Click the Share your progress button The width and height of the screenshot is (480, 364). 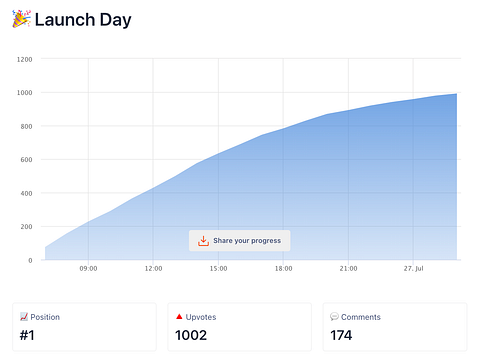[239, 240]
